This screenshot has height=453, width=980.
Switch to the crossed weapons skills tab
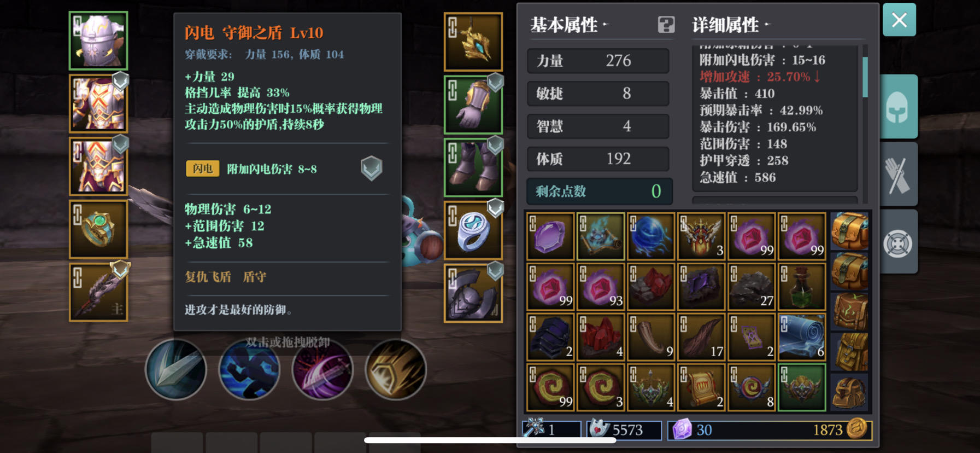coord(899,175)
